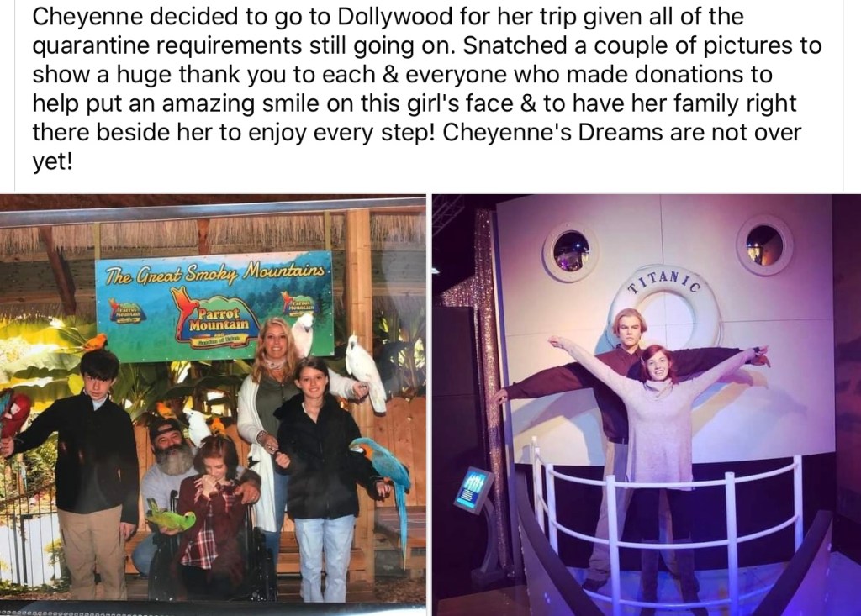The height and width of the screenshot is (616, 861).
Task: Click the green parrot near the wheelchair
Action: (171, 517)
